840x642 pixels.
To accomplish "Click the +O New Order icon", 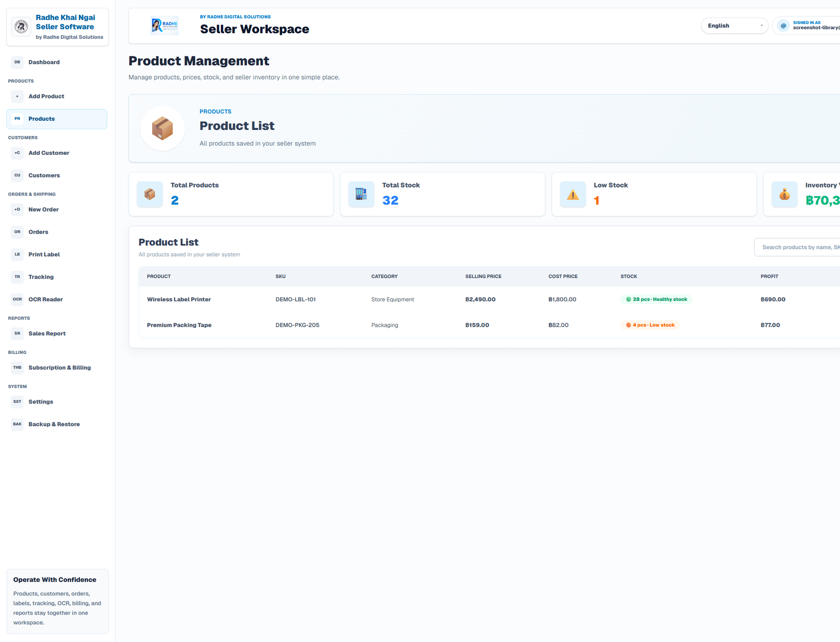I will 17,209.
